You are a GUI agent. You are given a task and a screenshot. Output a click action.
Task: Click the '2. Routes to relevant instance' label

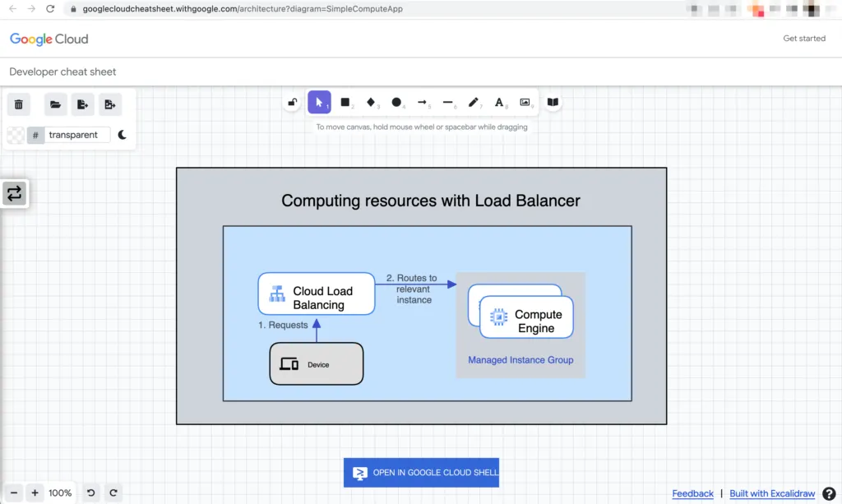pyautogui.click(x=412, y=289)
